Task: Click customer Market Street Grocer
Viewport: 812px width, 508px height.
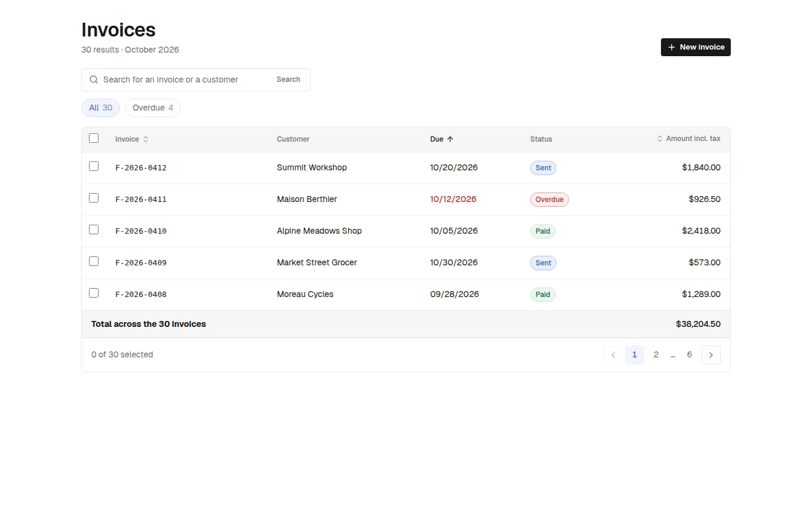Action: (317, 263)
